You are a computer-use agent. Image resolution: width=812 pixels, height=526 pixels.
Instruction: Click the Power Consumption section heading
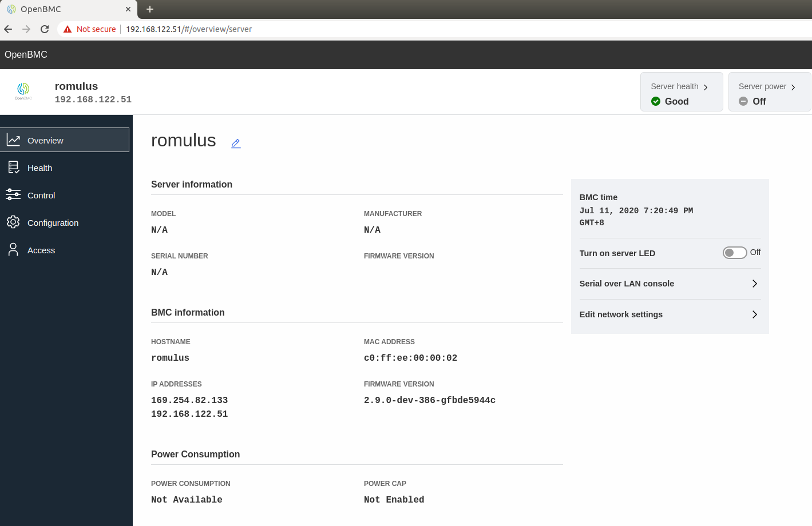coord(195,454)
